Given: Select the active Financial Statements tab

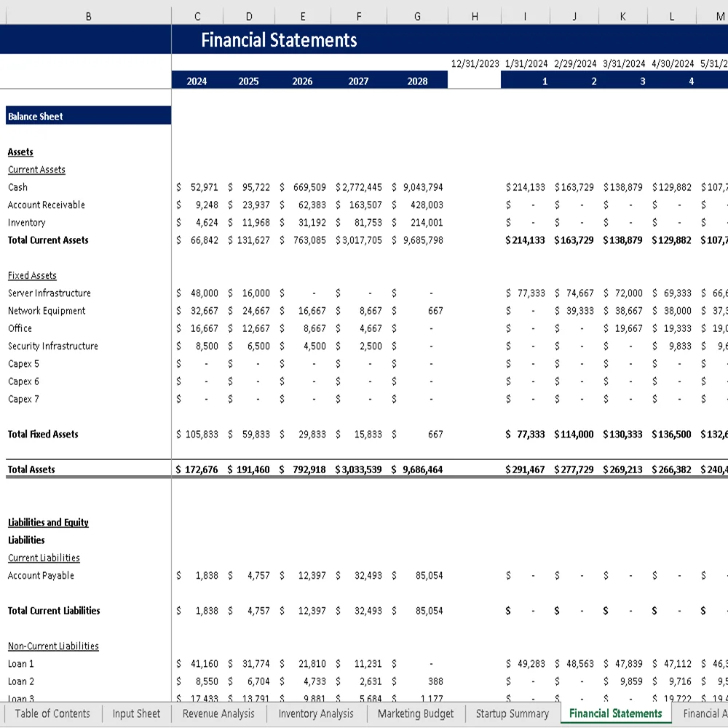Looking at the screenshot, I should 615,714.
